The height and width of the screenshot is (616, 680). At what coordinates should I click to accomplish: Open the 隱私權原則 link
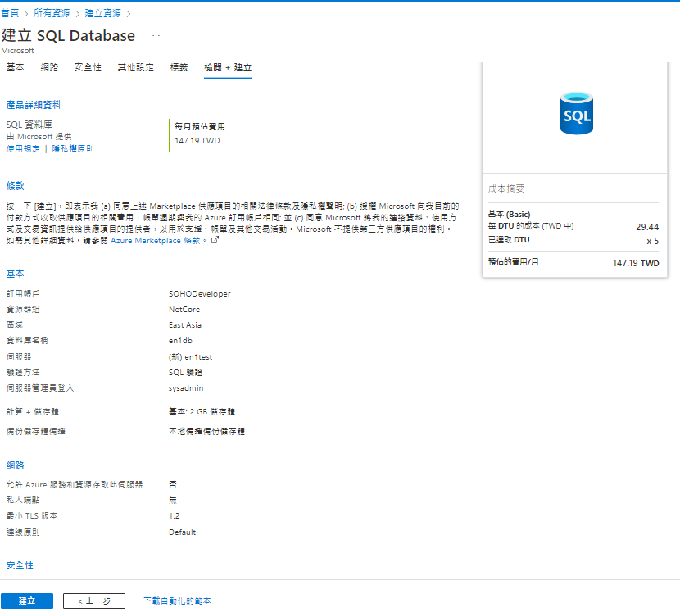tap(73, 149)
